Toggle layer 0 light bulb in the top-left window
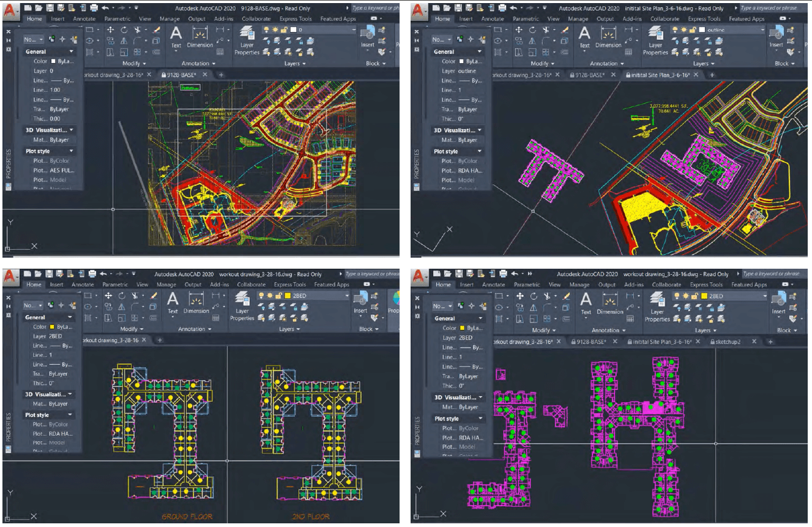The height and width of the screenshot is (527, 812). [267, 30]
